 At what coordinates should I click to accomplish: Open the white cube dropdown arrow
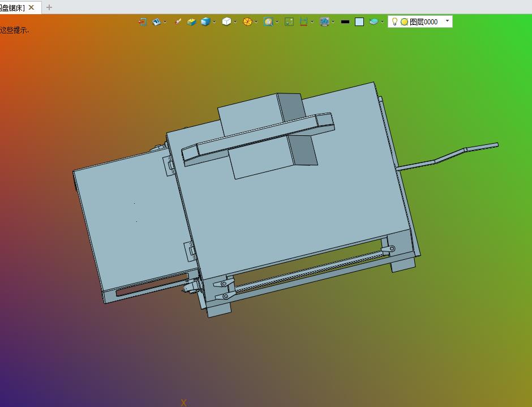click(235, 22)
